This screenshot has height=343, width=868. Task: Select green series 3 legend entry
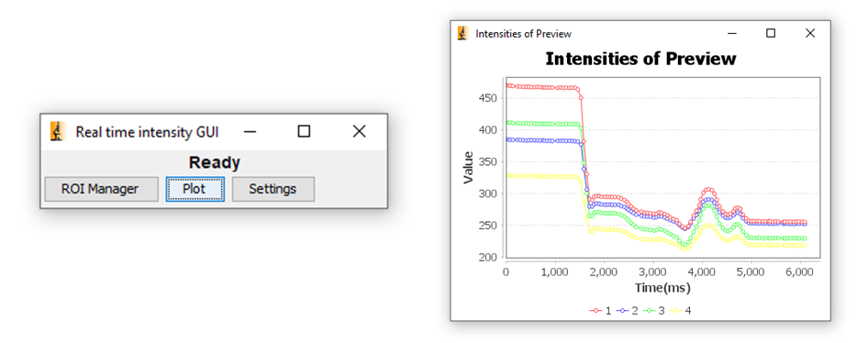[x=653, y=311]
